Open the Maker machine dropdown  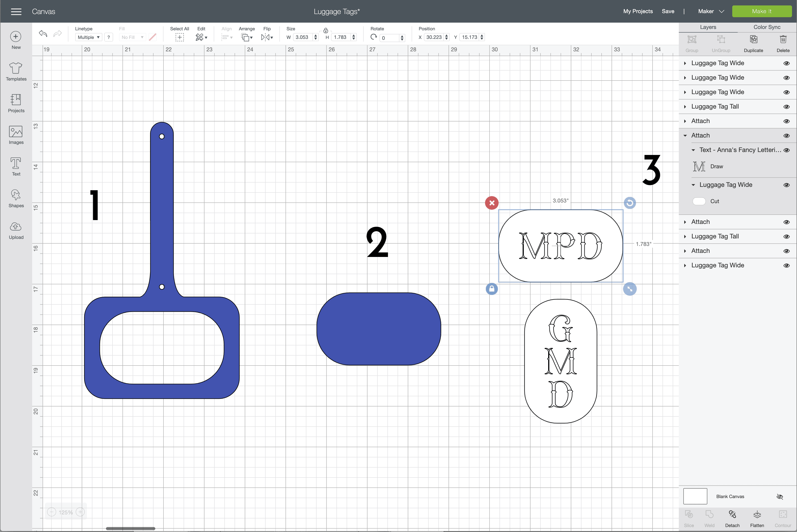(711, 11)
